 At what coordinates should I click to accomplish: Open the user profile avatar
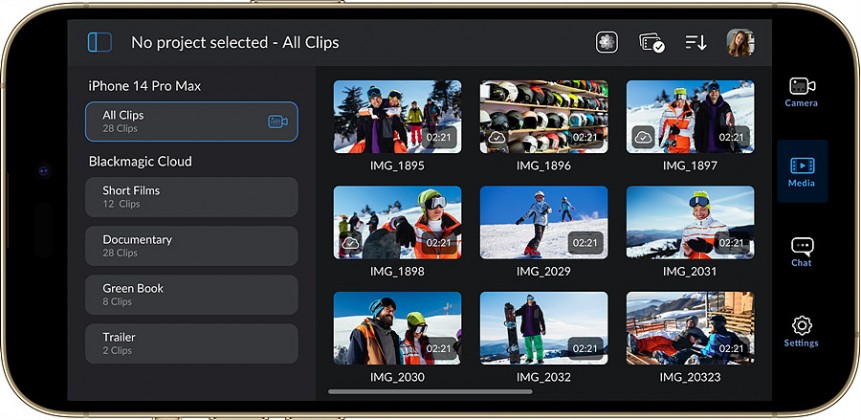click(740, 42)
